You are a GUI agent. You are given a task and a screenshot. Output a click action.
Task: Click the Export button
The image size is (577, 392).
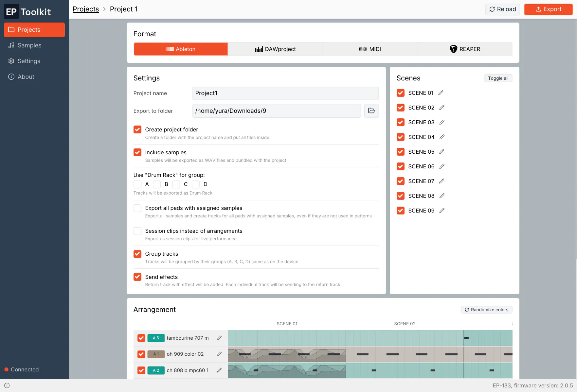tap(548, 9)
